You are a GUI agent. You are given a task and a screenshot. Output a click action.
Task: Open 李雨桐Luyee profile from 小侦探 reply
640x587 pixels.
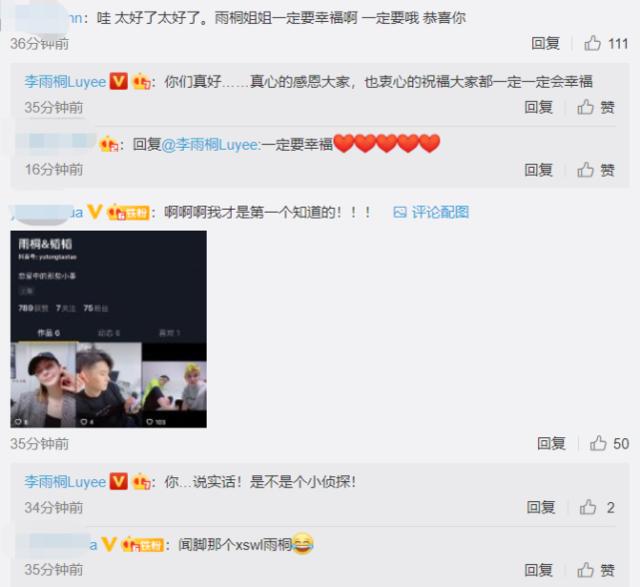65,482
